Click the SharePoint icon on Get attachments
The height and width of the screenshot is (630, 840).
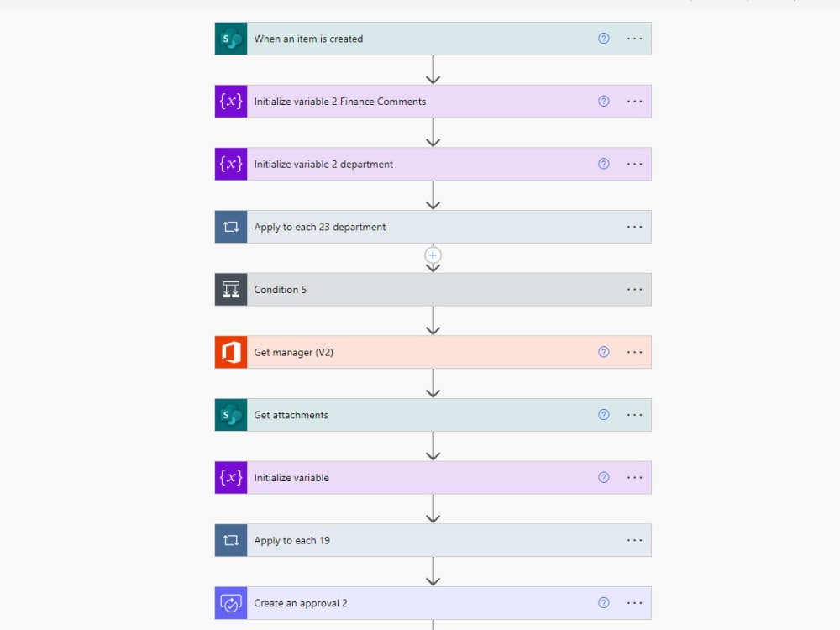[230, 414]
